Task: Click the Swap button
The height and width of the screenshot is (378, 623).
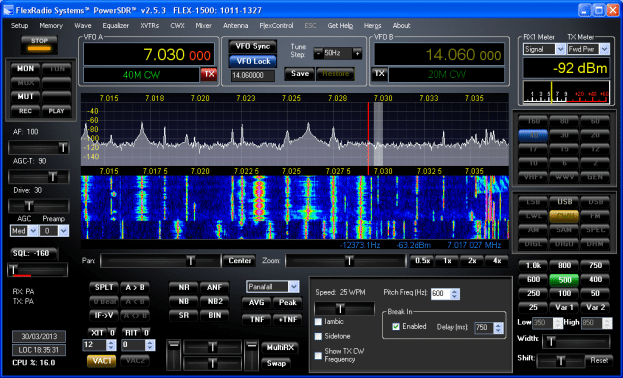Action: pyautogui.click(x=276, y=363)
